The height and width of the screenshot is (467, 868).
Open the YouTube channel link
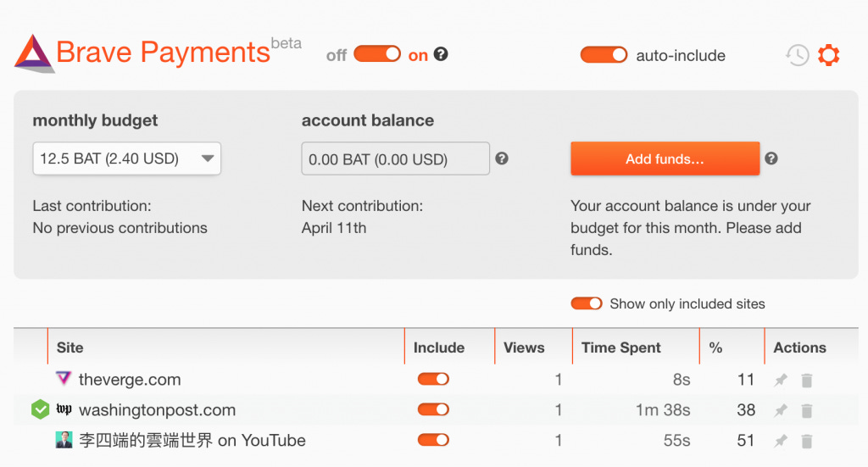[192, 441]
